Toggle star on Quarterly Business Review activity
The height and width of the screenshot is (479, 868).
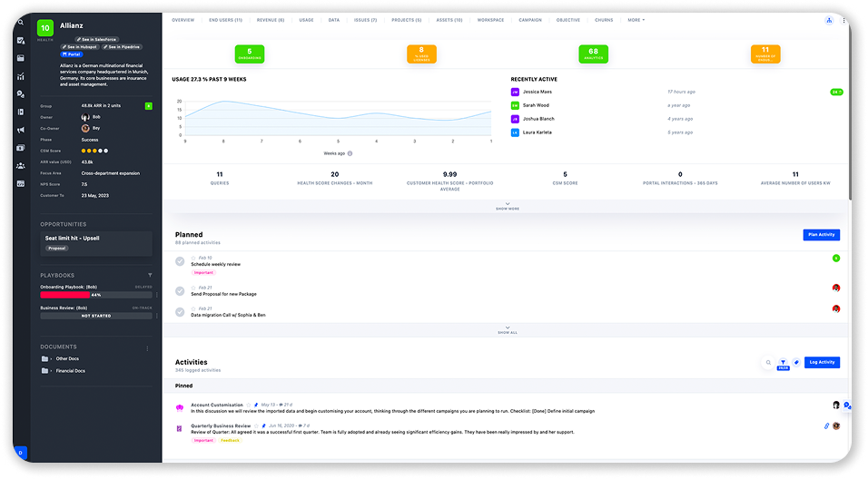tap(256, 425)
